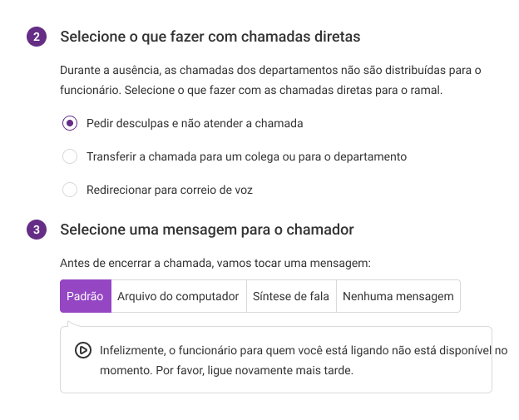Viewport: 519px width, 420px height.
Task: Click empty area below the message text inside the preview box
Action: (x=276, y=385)
